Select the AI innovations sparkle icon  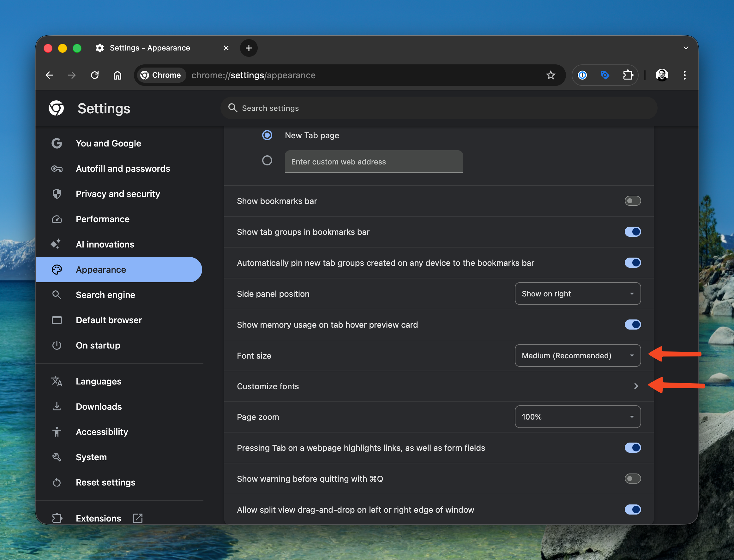pos(57,244)
